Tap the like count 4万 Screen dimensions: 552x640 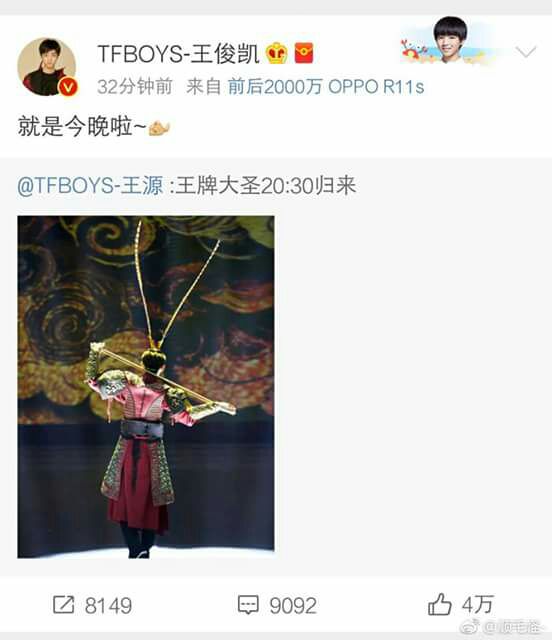click(478, 605)
